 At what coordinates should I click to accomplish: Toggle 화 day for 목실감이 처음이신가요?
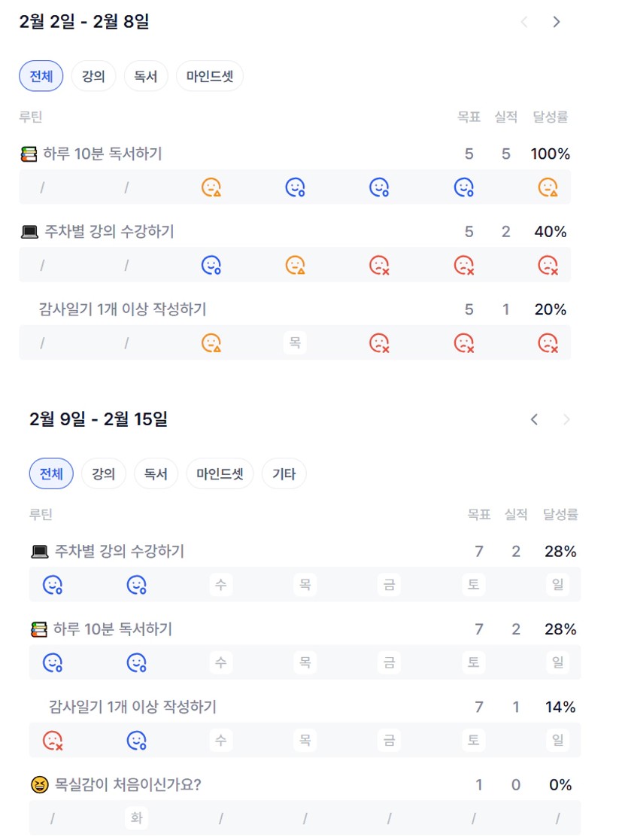coord(136,818)
